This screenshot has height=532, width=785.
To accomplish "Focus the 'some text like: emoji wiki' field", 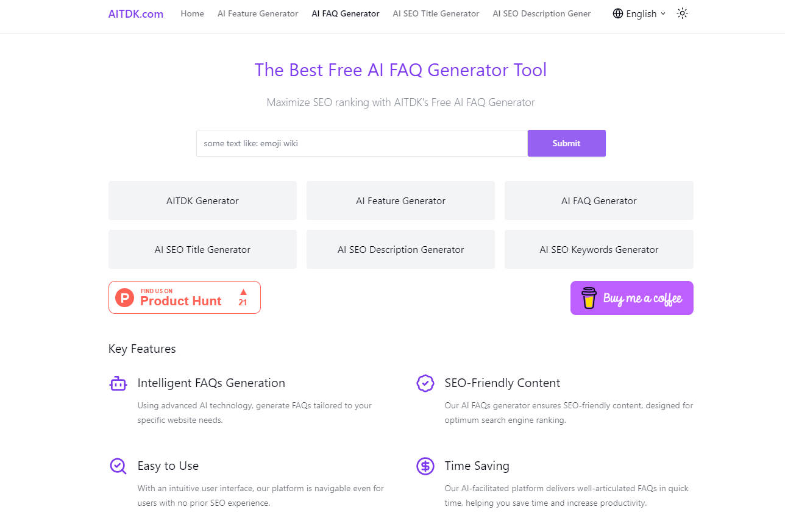I will point(362,143).
